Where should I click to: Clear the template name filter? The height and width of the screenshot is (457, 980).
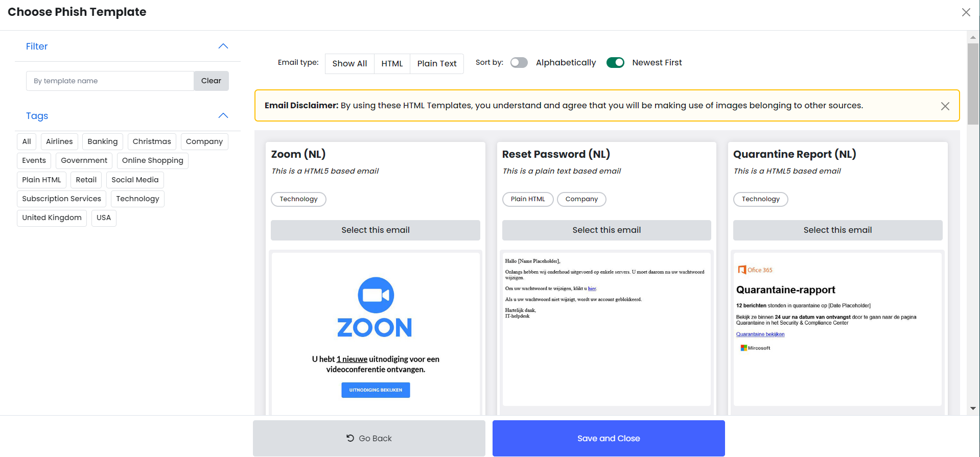click(x=211, y=81)
